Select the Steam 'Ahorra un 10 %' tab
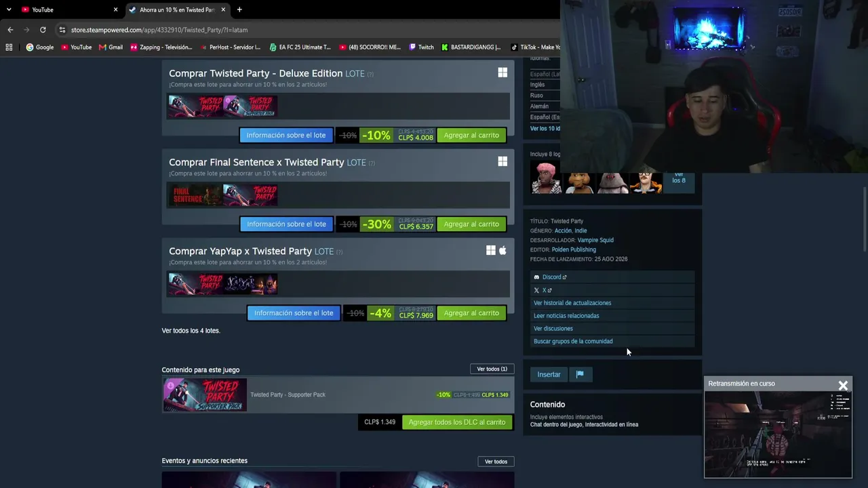The width and height of the screenshot is (868, 488). (177, 9)
